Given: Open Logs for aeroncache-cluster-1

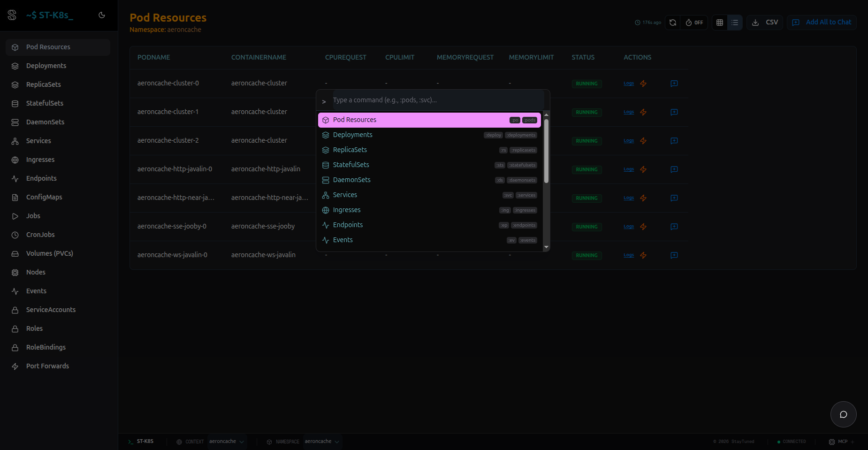Looking at the screenshot, I should click(629, 112).
